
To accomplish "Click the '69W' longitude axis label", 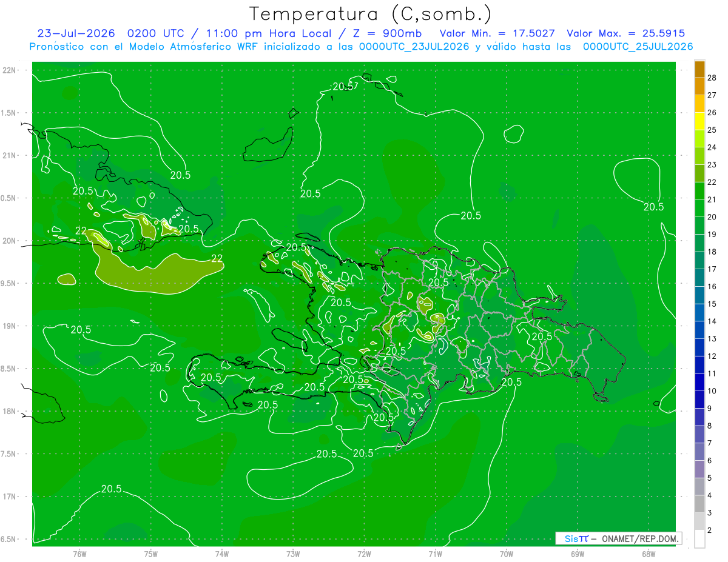I will (x=578, y=554).
